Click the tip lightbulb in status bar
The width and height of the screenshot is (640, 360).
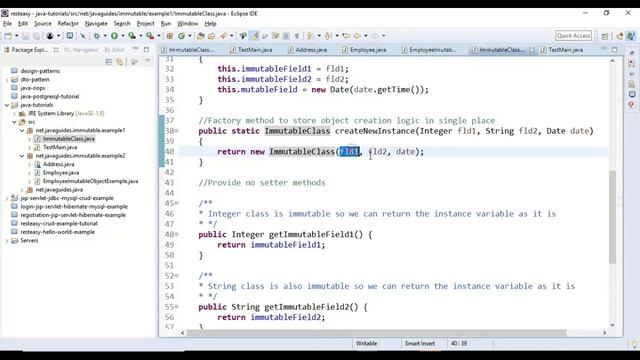634,344
